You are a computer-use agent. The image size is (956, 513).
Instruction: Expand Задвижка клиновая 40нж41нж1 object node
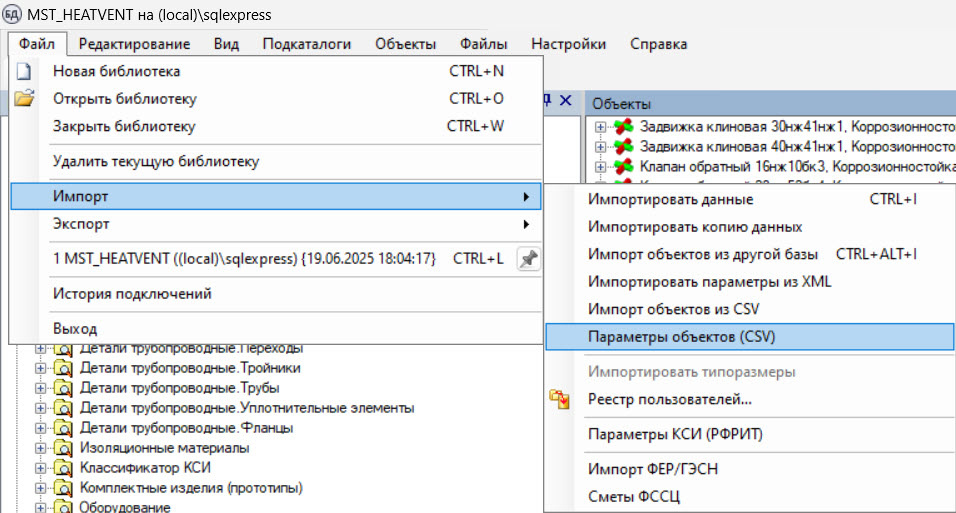pyautogui.click(x=601, y=147)
